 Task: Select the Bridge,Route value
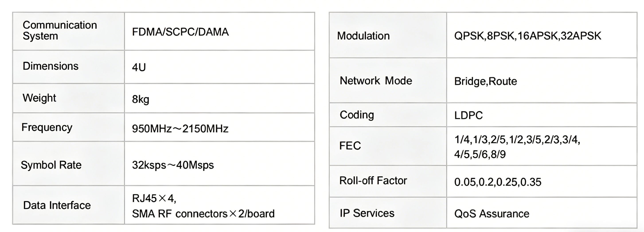tap(485, 81)
